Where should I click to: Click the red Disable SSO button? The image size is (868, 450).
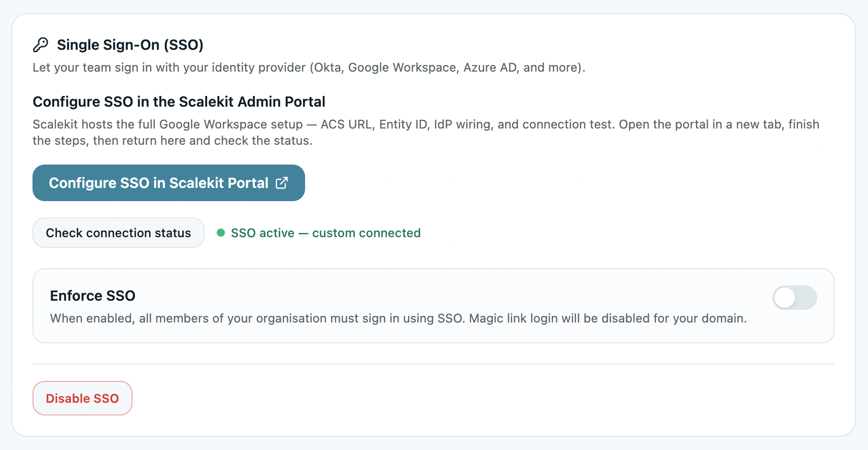tap(82, 398)
